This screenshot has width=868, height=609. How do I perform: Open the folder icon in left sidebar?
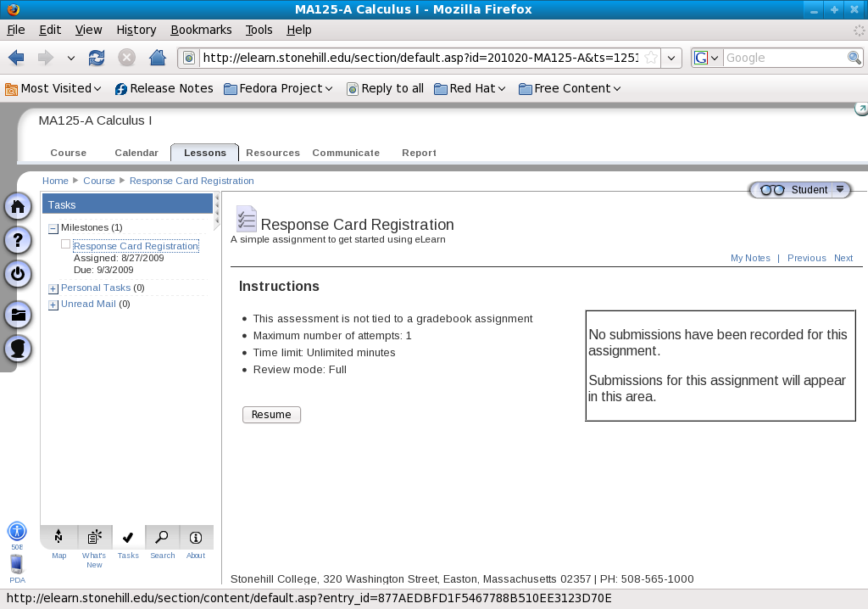(x=19, y=315)
